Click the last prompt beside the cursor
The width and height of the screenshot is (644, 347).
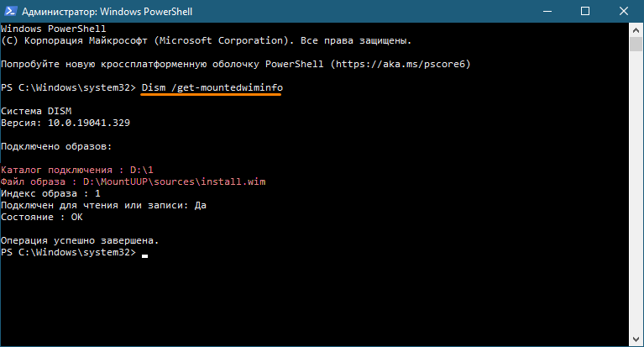68,252
